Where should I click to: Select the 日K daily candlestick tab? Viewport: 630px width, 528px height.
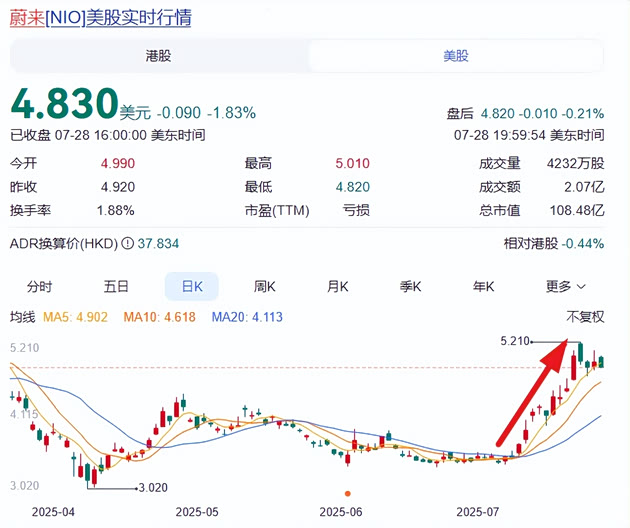(x=191, y=287)
